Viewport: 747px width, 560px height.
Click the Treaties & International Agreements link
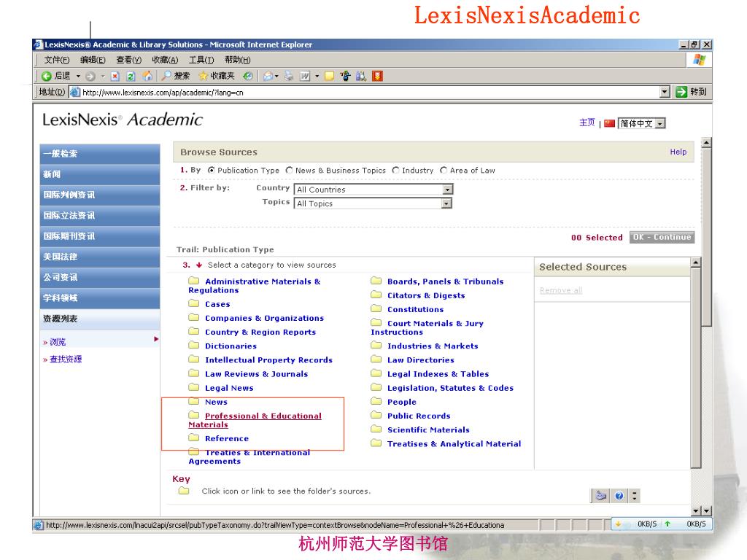(x=249, y=456)
